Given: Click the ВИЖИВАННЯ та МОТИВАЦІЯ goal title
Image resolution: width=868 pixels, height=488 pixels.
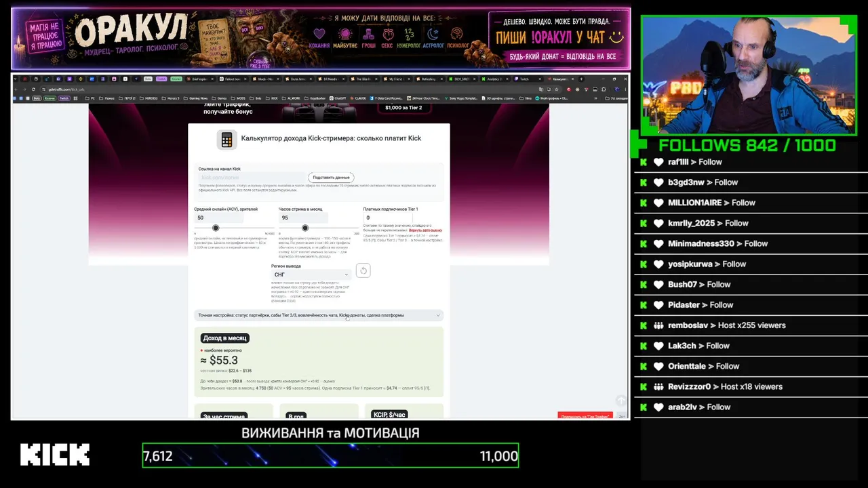Looking at the screenshot, I should [x=330, y=432].
